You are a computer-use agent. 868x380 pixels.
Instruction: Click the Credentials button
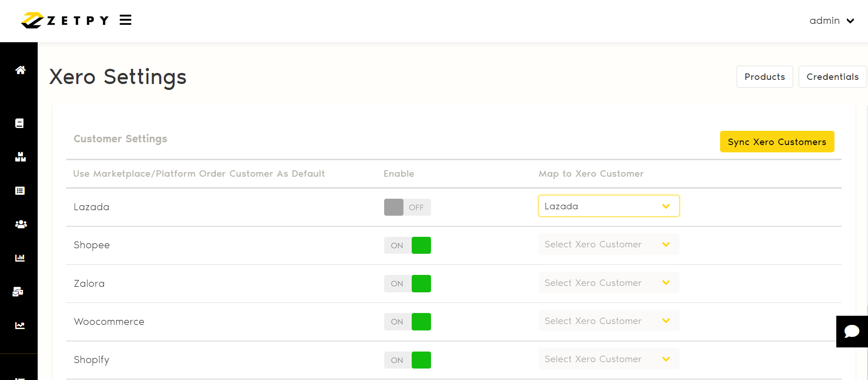pos(832,77)
